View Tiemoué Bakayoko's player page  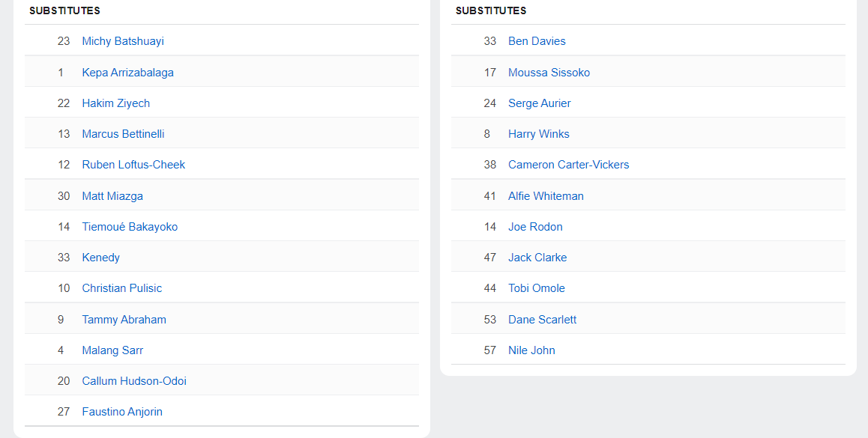pyautogui.click(x=130, y=227)
